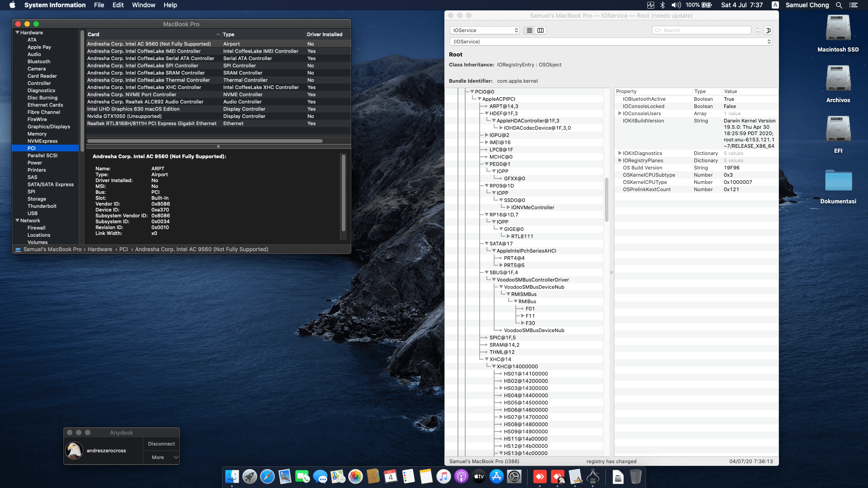Open the volume menu bar icon
868x488 pixels.
pyautogui.click(x=676, y=5)
